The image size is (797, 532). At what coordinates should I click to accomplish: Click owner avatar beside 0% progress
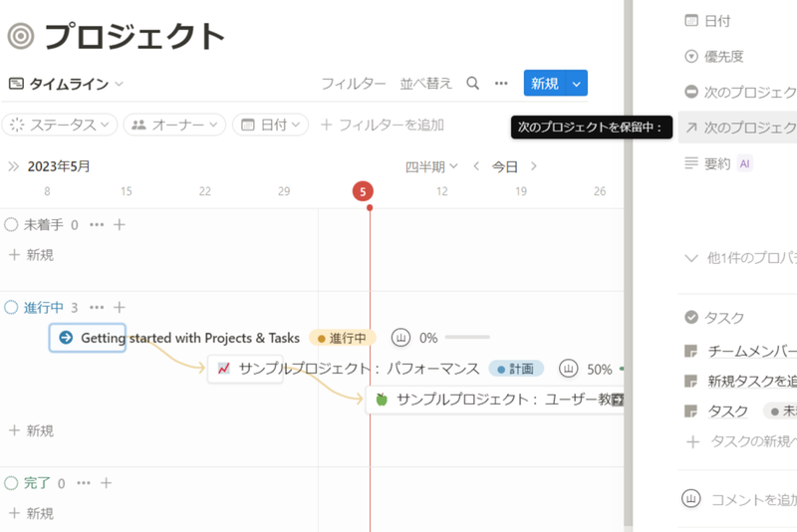click(x=400, y=338)
